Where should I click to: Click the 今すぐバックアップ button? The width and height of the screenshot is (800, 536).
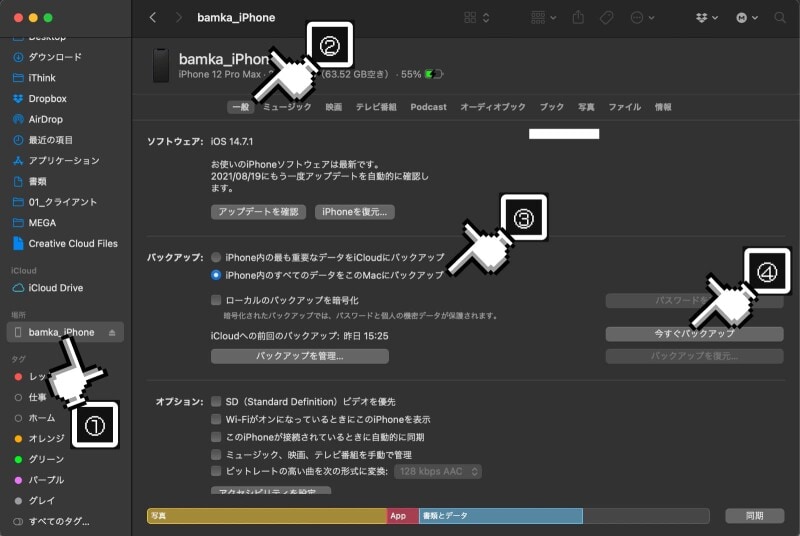pos(694,334)
